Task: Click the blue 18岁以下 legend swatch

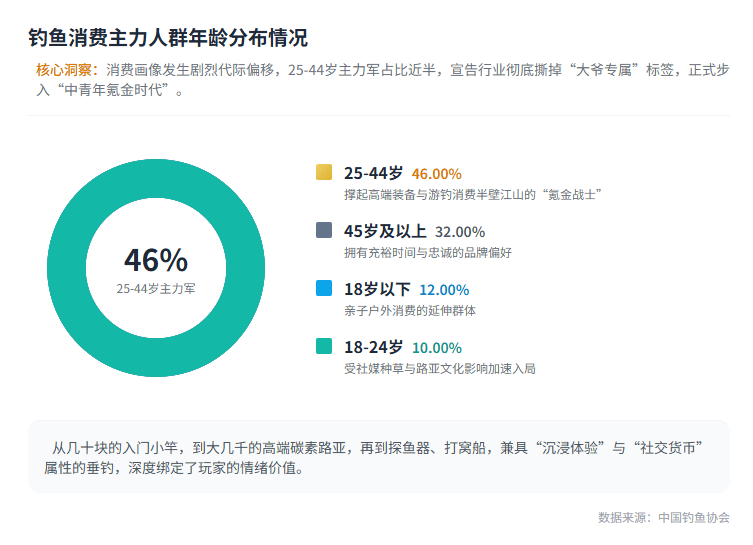Action: (323, 288)
